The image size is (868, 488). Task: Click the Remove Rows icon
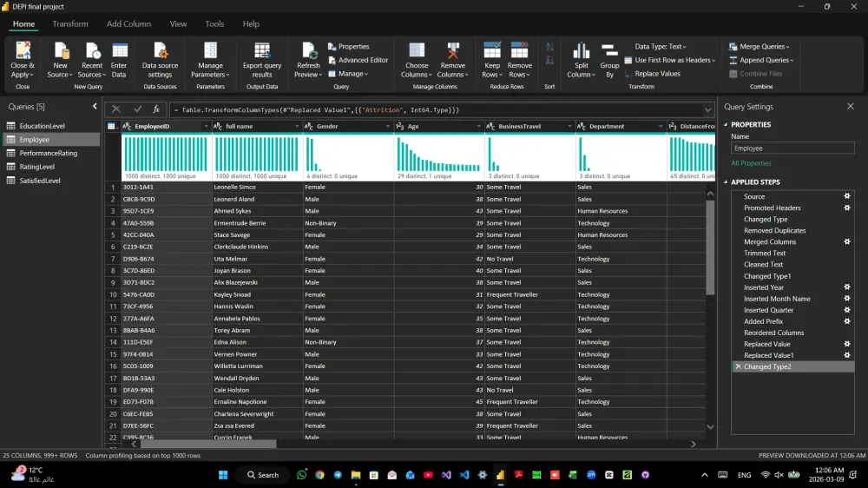[519, 50]
